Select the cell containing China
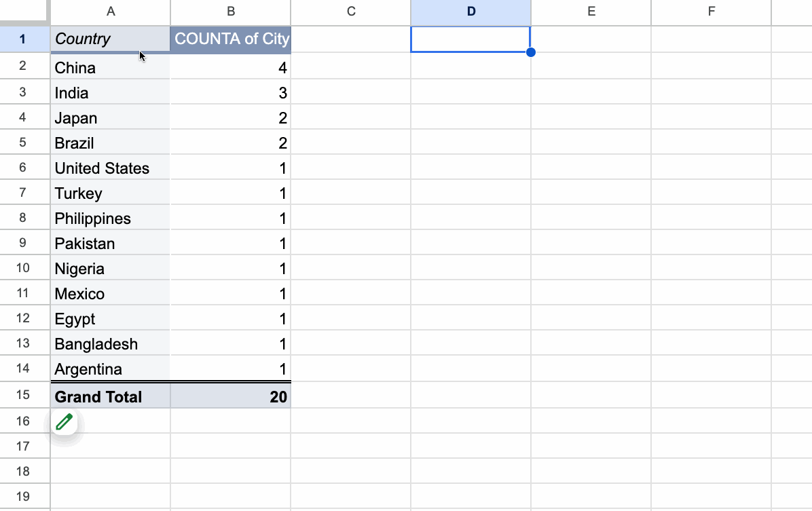Screen dimensions: 812x511 [110, 67]
